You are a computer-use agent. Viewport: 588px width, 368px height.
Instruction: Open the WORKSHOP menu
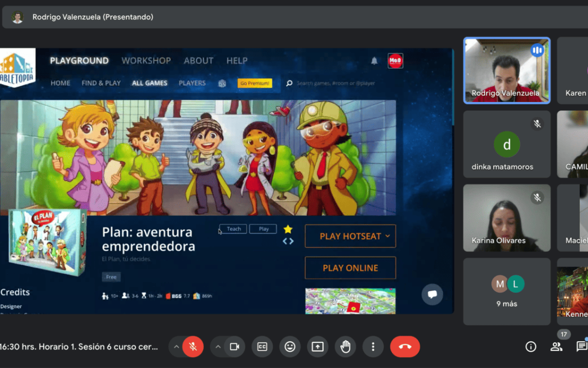point(146,61)
